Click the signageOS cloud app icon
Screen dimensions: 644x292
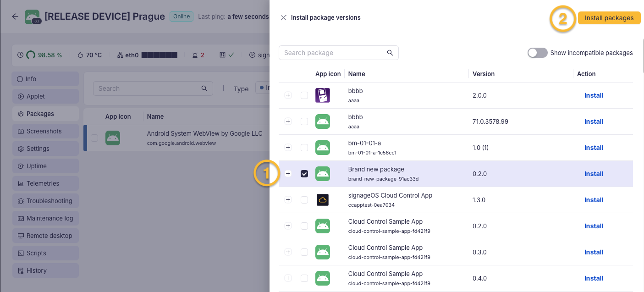(323, 200)
